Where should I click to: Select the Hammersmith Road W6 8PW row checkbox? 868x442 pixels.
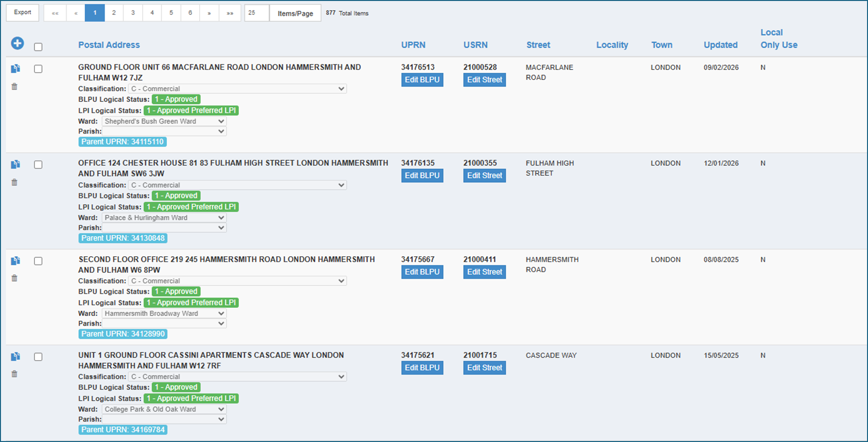38,261
